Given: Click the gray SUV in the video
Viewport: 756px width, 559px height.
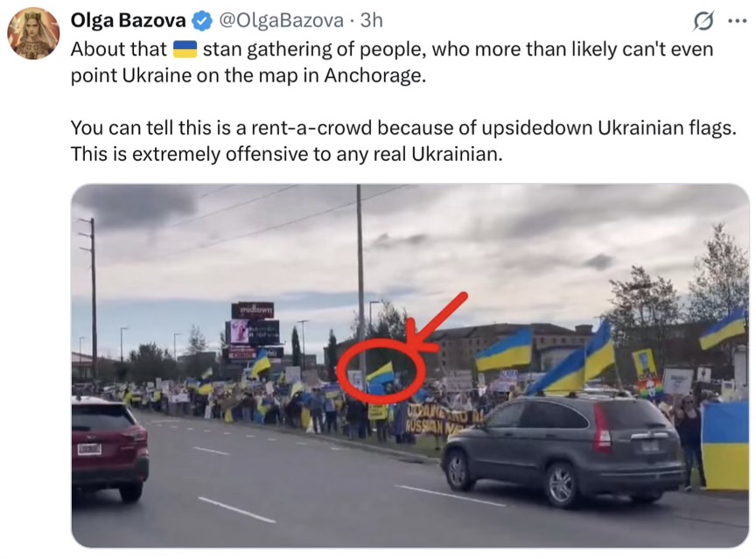Looking at the screenshot, I should point(562,448).
